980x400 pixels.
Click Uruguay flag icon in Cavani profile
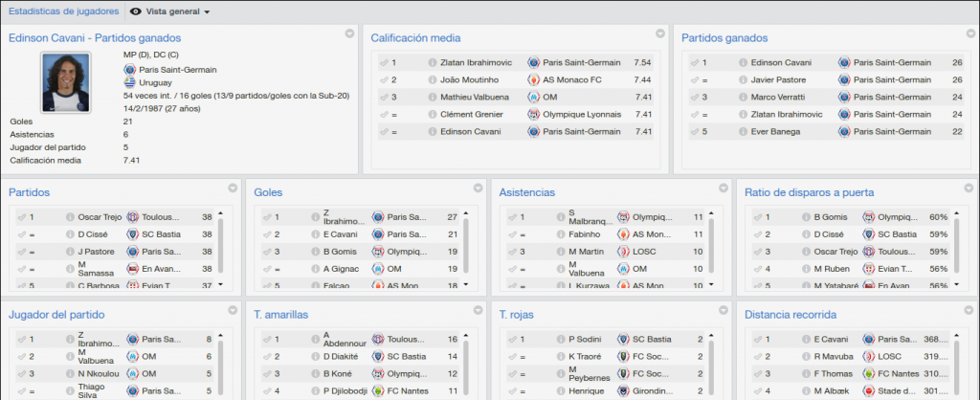point(130,82)
